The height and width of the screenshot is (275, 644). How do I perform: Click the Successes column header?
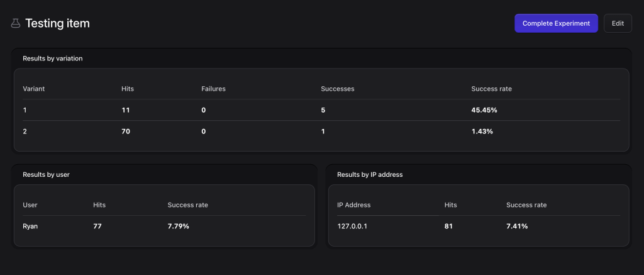pyautogui.click(x=337, y=89)
